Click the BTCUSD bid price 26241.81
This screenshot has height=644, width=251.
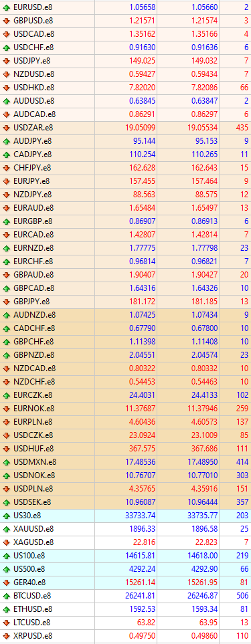(x=141, y=596)
